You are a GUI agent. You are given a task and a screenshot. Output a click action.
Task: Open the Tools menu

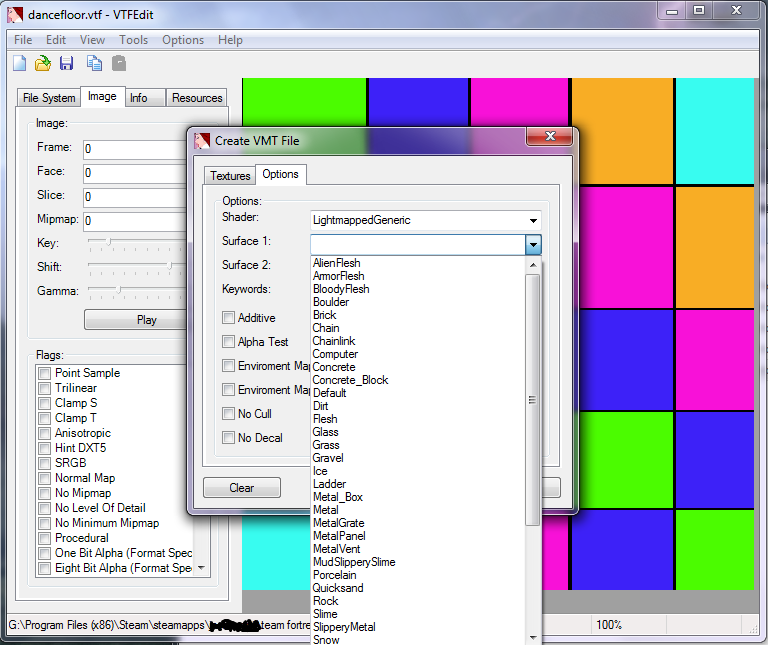pyautogui.click(x=133, y=40)
